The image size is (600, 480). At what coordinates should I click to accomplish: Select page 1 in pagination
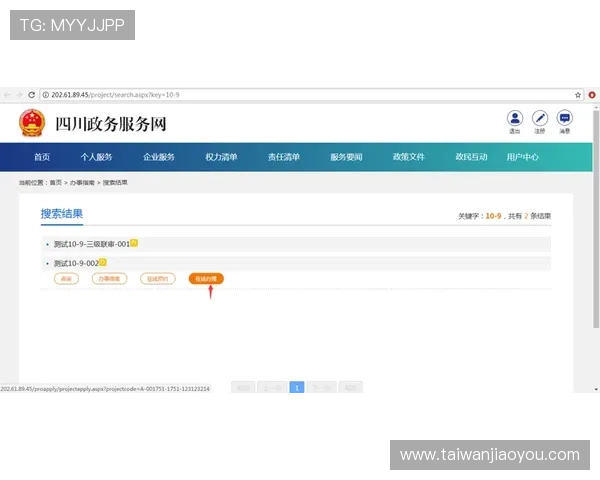(x=297, y=387)
